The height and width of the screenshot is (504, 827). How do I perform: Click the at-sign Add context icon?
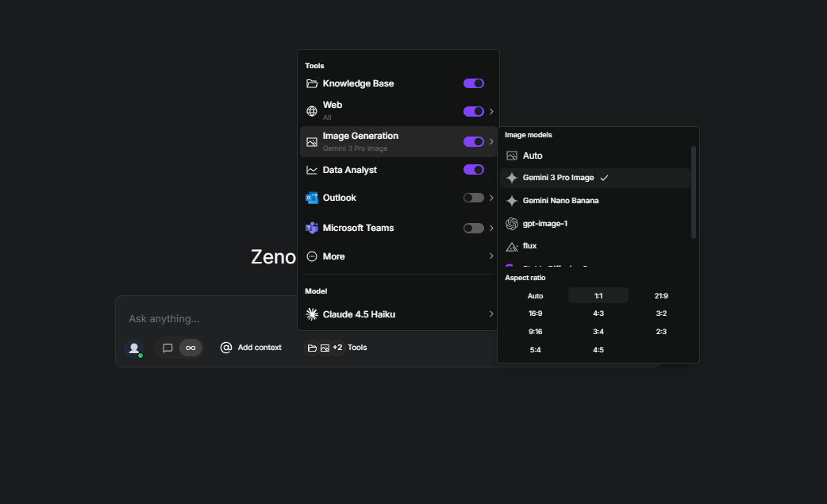[226, 348]
